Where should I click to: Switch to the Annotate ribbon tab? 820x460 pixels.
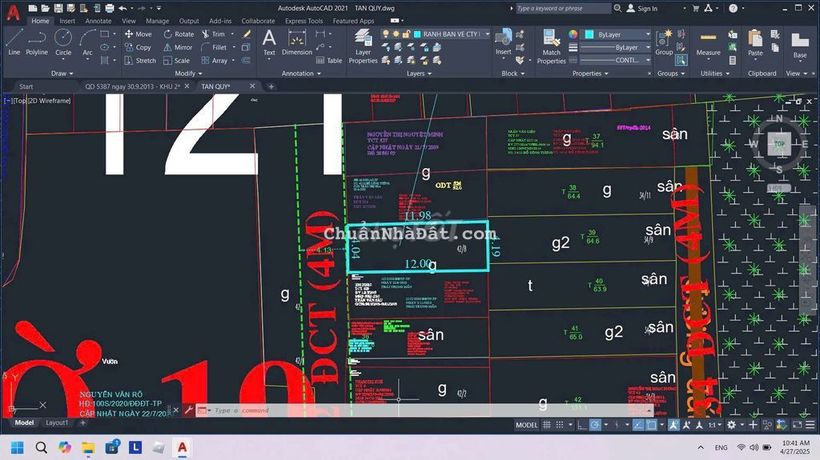coord(98,20)
